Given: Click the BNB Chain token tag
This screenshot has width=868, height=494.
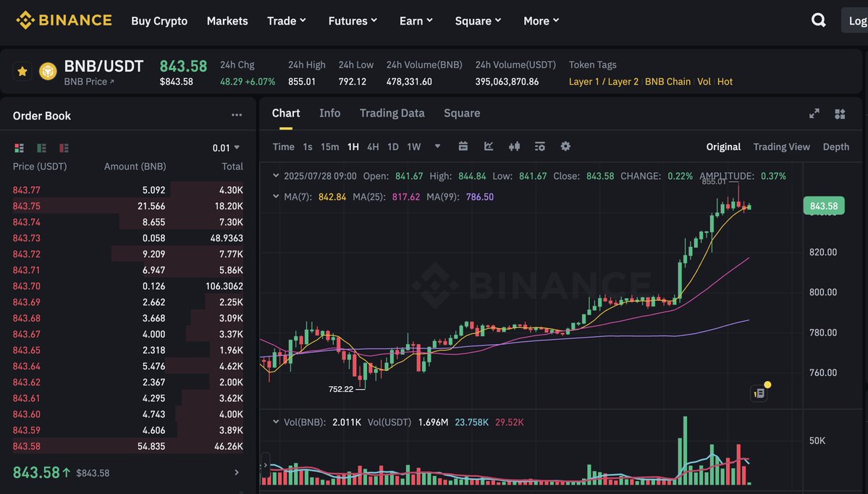Looking at the screenshot, I should pos(667,81).
